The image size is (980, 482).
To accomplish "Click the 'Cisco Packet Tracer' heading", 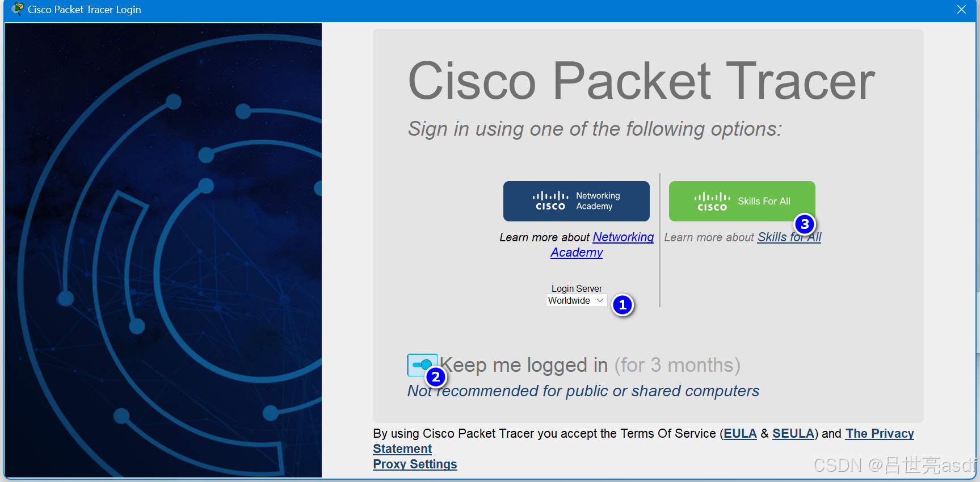I will coord(641,81).
